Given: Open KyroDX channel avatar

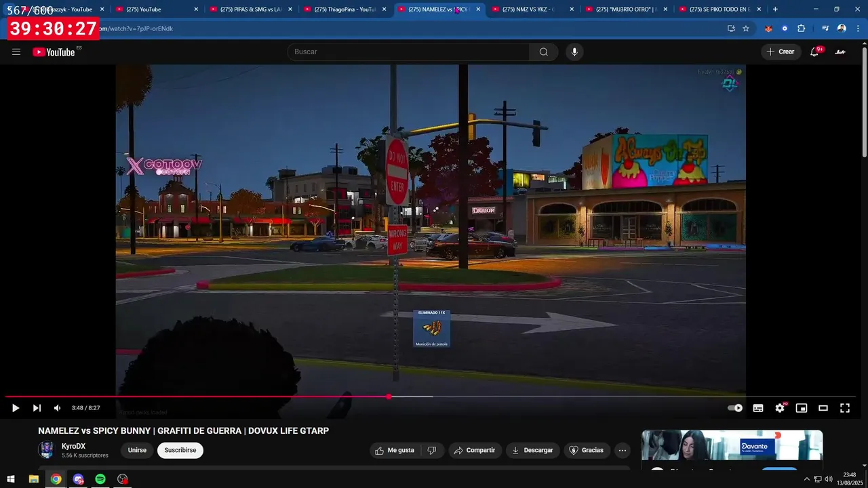Looking at the screenshot, I should tap(46, 450).
